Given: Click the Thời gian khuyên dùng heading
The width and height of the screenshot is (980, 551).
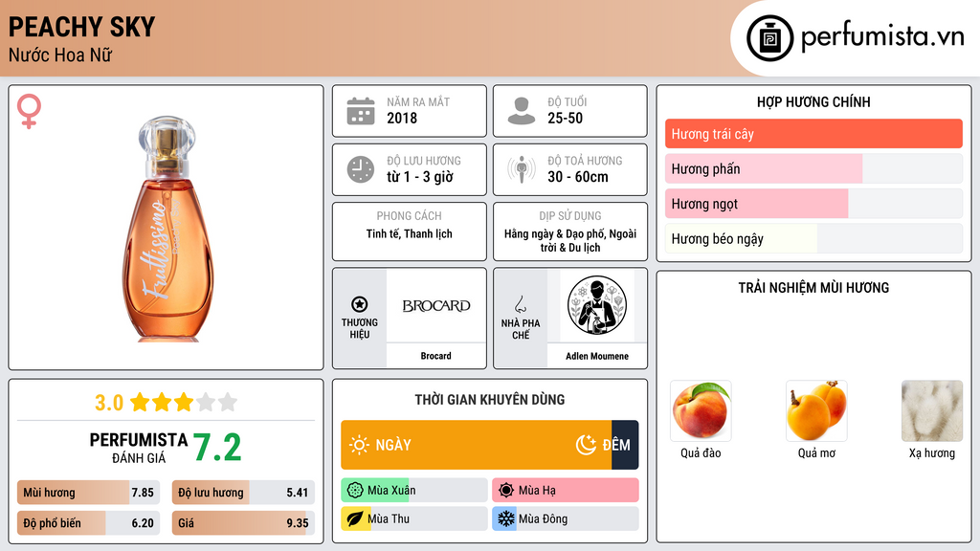Looking at the screenshot, I should (489, 400).
